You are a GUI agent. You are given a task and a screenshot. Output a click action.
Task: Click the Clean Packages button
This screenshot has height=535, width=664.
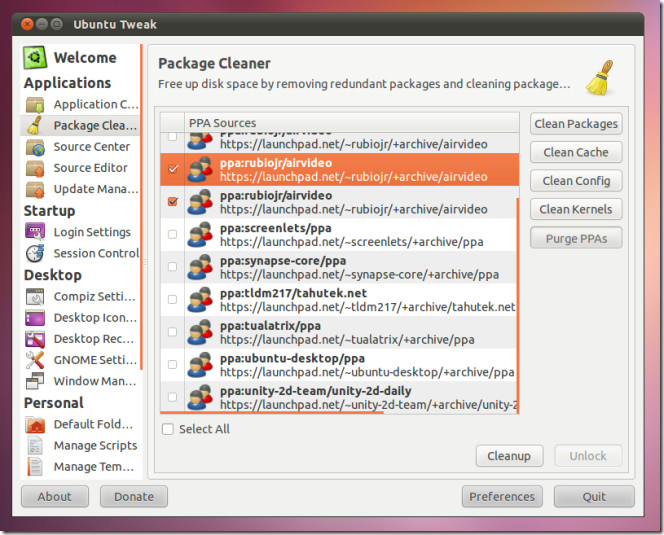click(576, 124)
